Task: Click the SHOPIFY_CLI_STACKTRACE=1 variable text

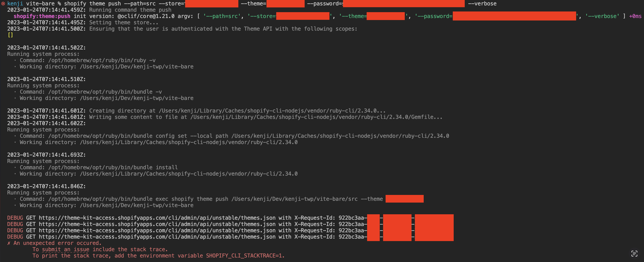Action: (244, 256)
